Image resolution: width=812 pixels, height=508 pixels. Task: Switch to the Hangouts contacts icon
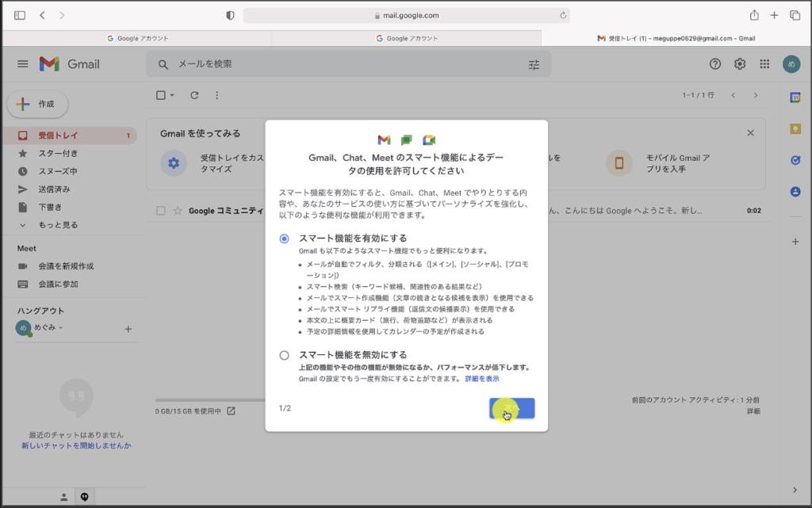(63, 497)
